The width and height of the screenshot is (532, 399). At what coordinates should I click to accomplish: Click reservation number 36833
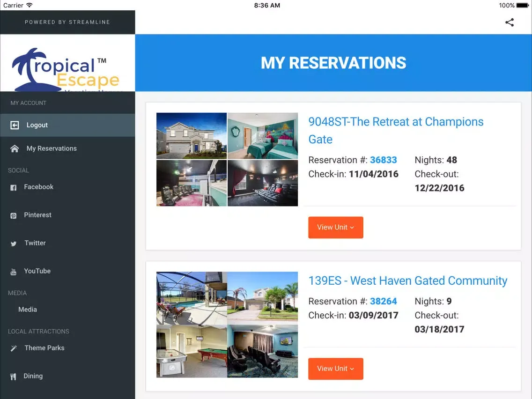click(384, 160)
